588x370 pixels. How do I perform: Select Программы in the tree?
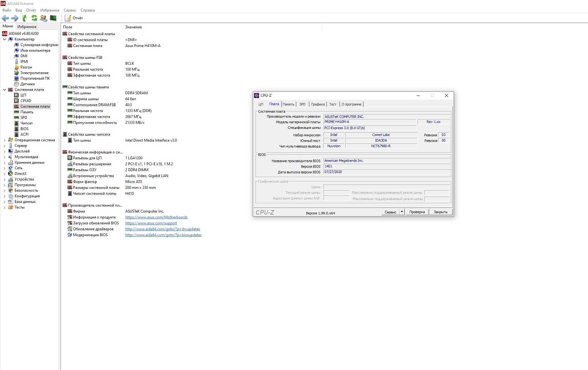25,185
